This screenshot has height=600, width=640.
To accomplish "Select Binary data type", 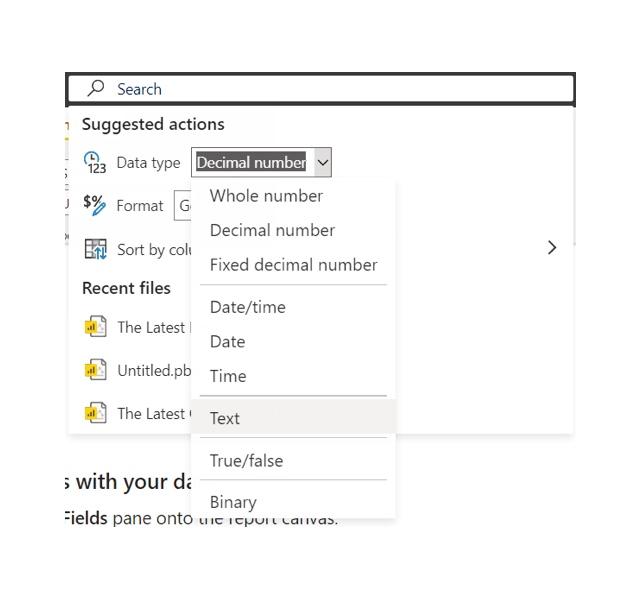I will point(293,502).
